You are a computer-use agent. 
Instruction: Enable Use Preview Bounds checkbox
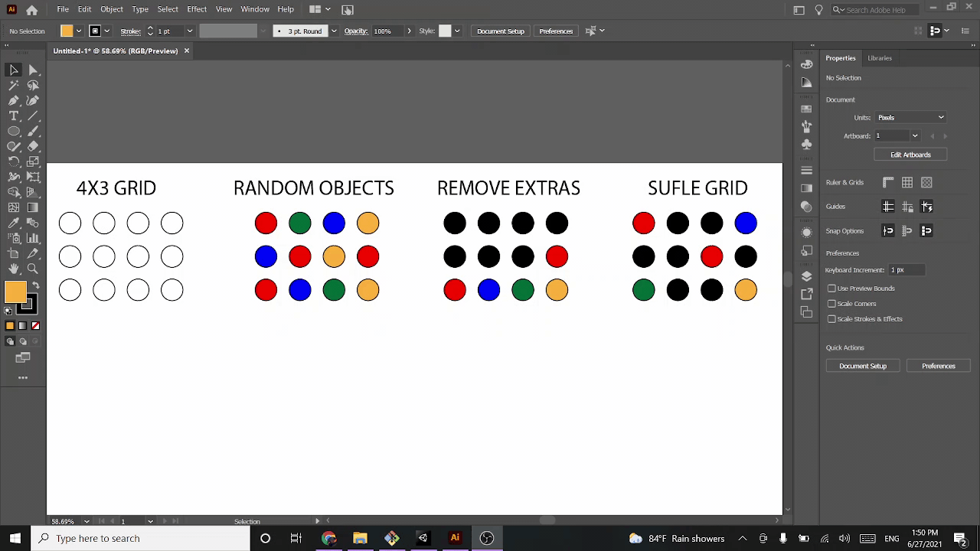click(831, 289)
